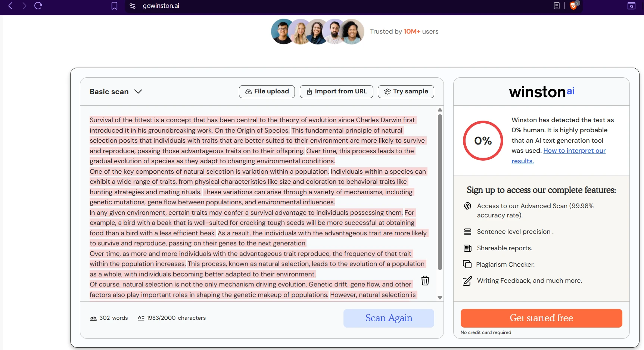The height and width of the screenshot is (350, 644).
Task: Click the trash icon to delete text
Action: 425,281
